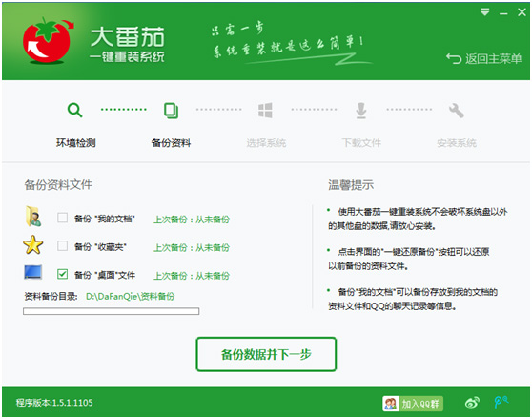Click the 温馨提示 heading
532x419 pixels.
pyautogui.click(x=351, y=185)
